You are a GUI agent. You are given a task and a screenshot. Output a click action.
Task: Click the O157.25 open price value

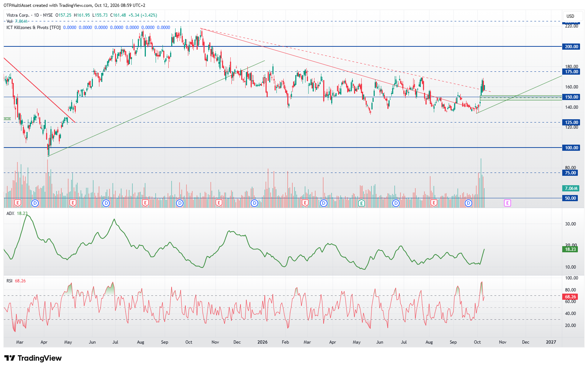pyautogui.click(x=63, y=15)
